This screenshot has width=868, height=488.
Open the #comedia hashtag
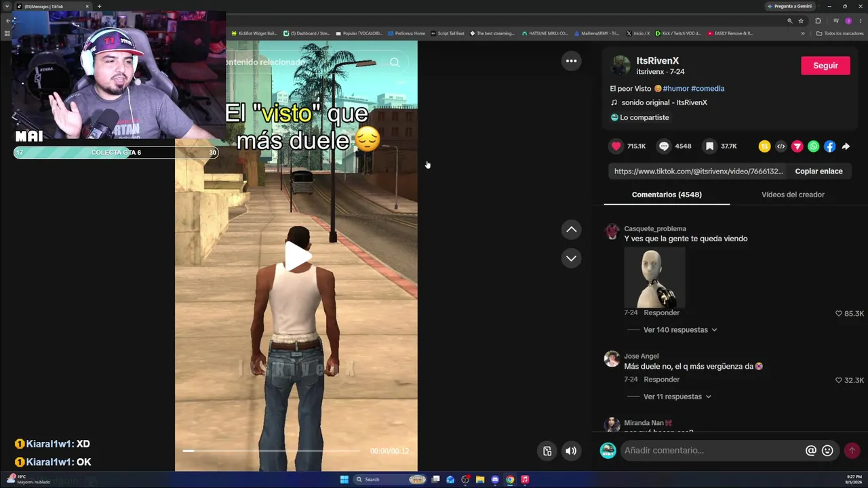tap(707, 89)
